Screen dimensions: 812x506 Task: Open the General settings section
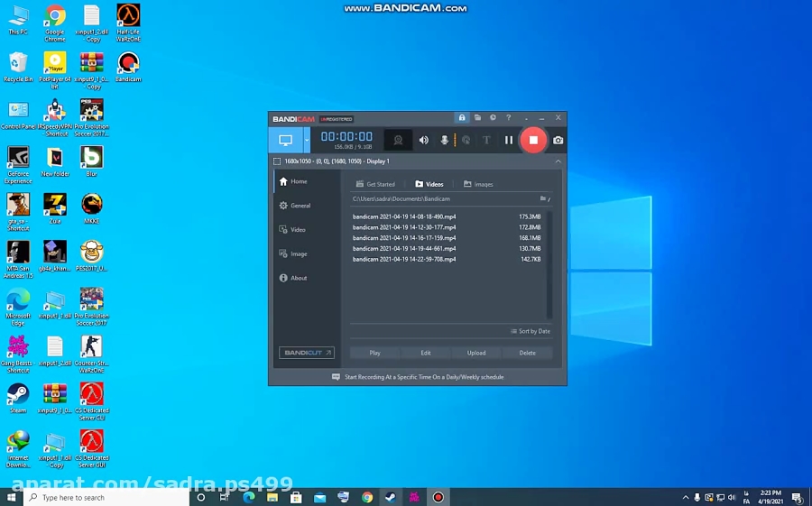pyautogui.click(x=300, y=206)
